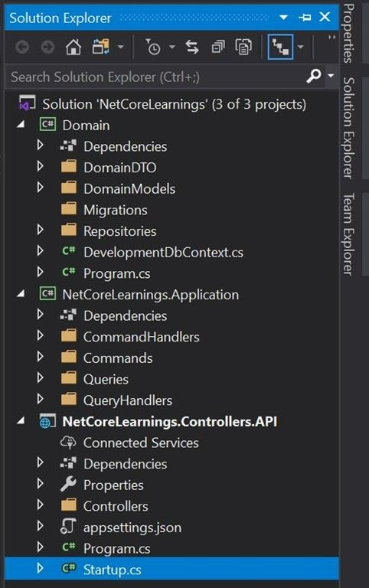Toggle auto-hide pin of Solution Explorer
The image size is (369, 588).
click(305, 18)
